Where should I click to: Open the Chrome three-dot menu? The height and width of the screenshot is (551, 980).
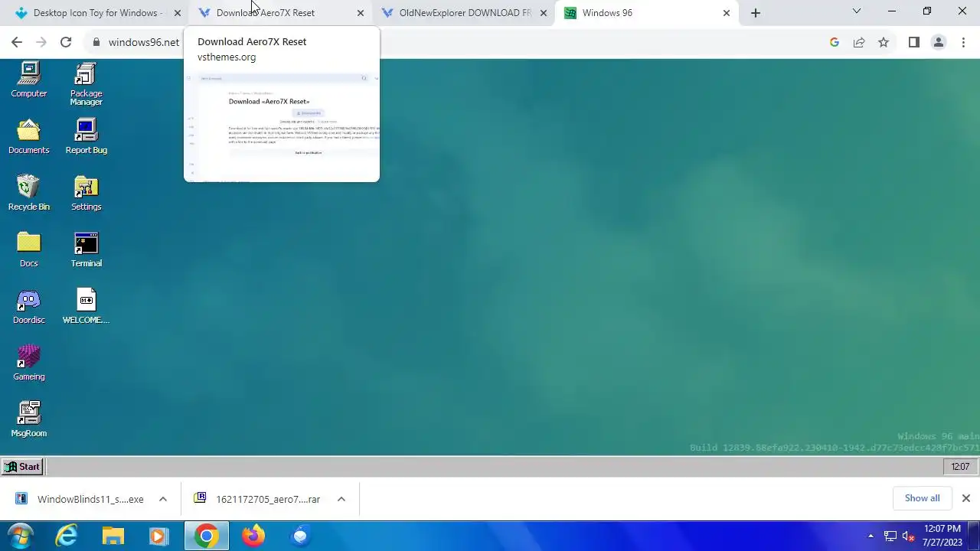click(963, 42)
